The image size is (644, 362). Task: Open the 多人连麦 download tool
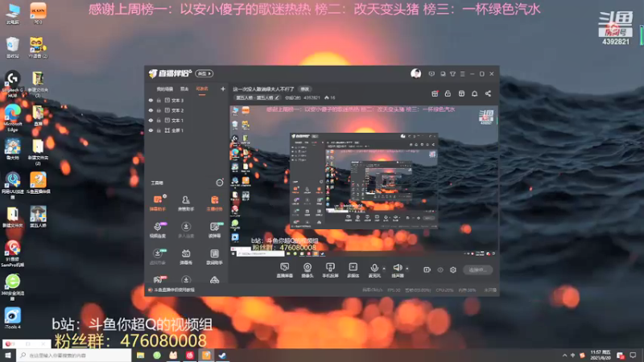[186, 230]
